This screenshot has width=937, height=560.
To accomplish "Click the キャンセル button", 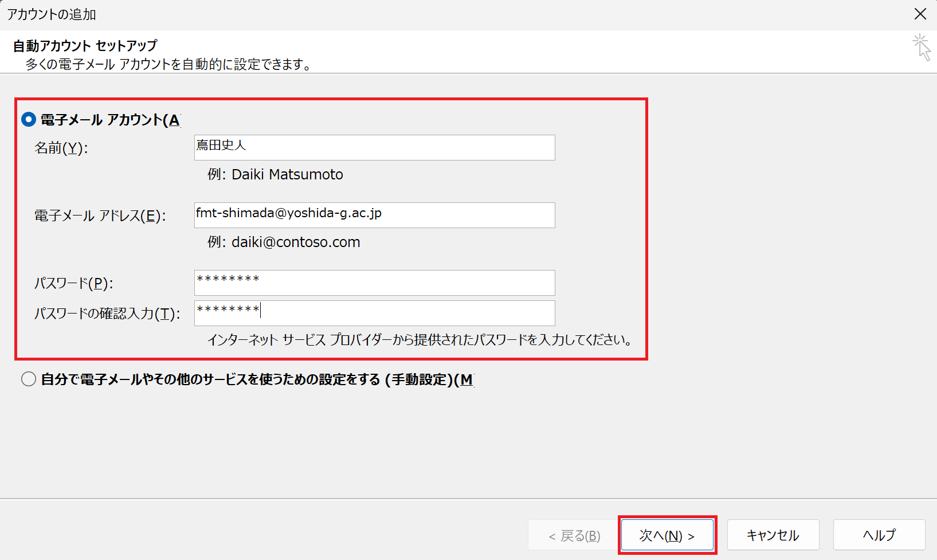I will pos(773,535).
